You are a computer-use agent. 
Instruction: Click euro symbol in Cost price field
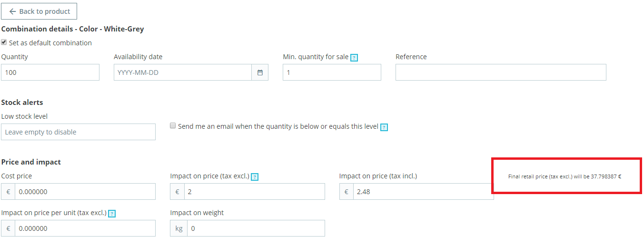click(x=8, y=192)
